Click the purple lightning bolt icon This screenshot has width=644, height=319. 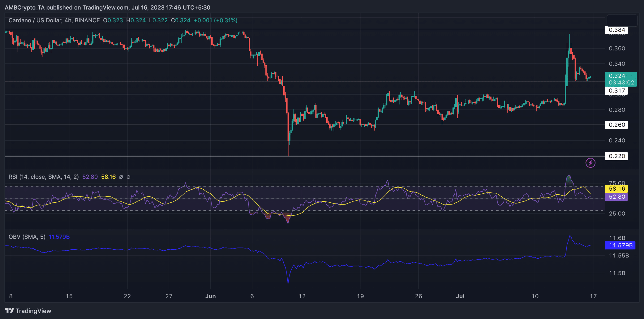click(x=590, y=163)
